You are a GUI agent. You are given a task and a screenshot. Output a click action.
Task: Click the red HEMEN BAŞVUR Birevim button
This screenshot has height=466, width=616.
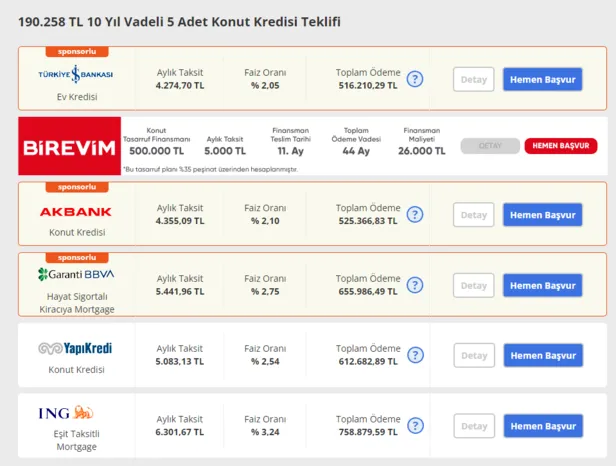[x=561, y=146]
